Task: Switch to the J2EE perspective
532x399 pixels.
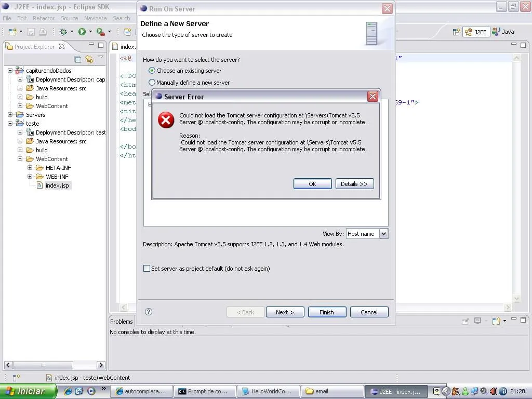Action: (x=476, y=32)
